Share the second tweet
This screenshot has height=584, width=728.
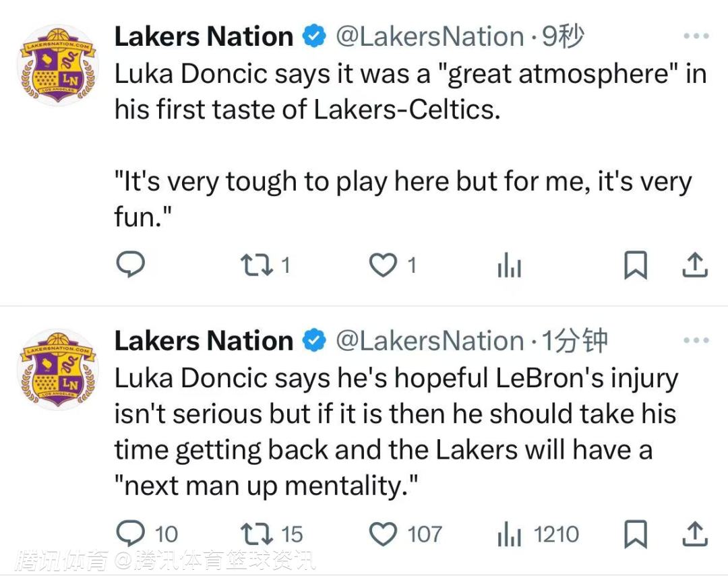pyautogui.click(x=694, y=535)
